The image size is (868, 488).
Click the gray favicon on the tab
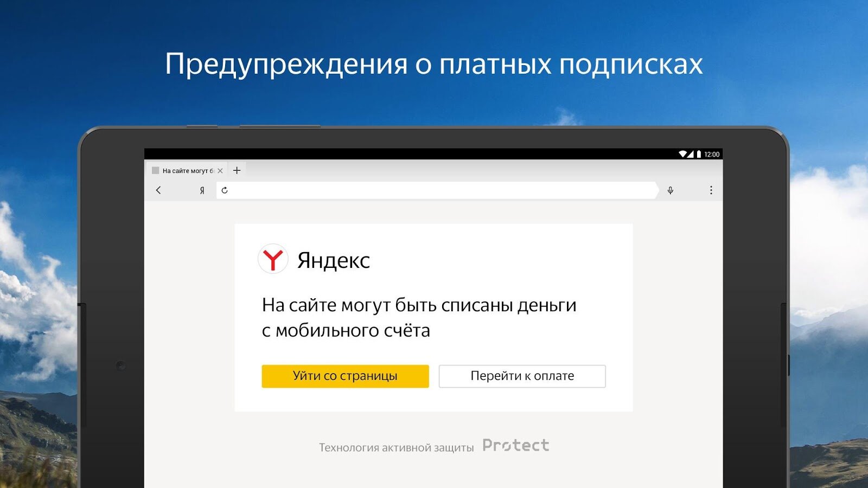[x=156, y=171]
